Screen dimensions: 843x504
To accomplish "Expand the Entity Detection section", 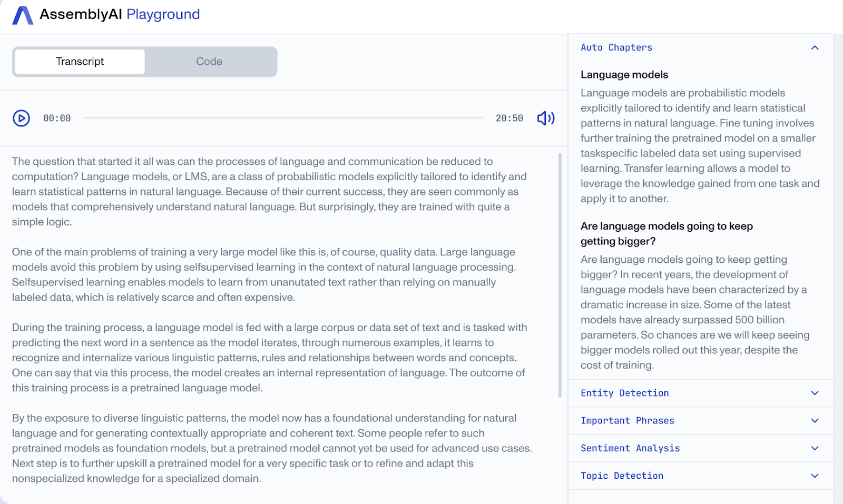I will [815, 393].
